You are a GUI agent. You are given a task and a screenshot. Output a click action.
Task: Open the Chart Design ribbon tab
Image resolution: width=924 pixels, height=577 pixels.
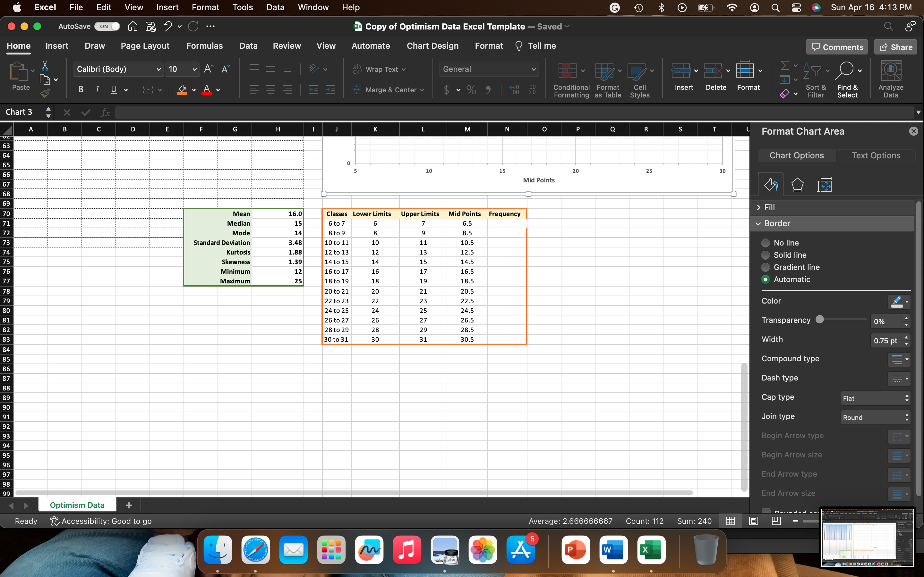[432, 46]
